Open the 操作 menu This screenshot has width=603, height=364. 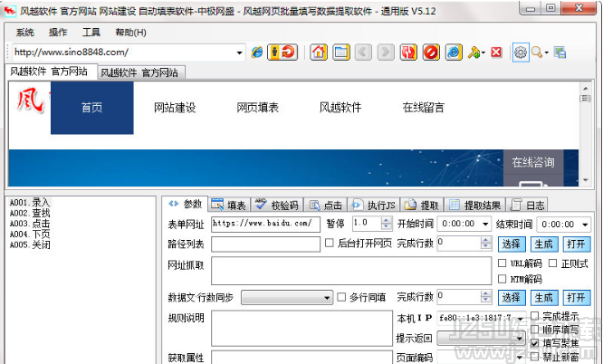click(x=58, y=33)
